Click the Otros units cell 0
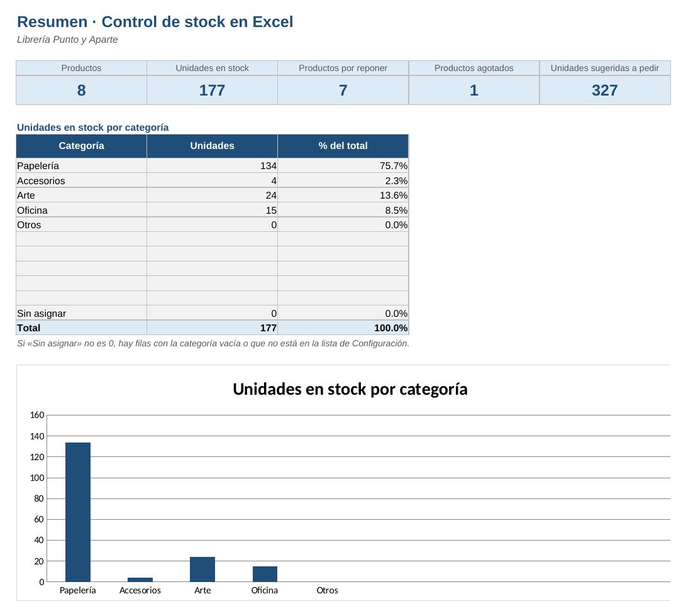Viewport: 686px width, 616px height. [x=212, y=225]
